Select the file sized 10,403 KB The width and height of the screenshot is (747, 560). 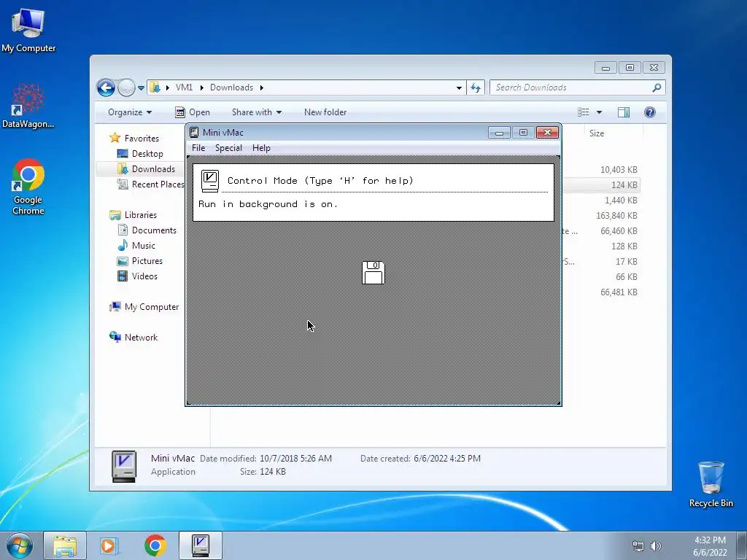[619, 169]
